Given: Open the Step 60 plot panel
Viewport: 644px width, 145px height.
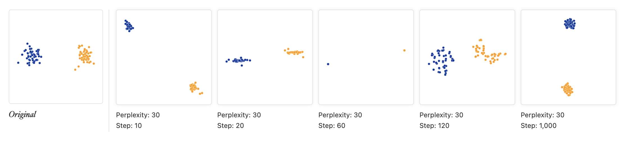Looking at the screenshot, I should [x=366, y=57].
